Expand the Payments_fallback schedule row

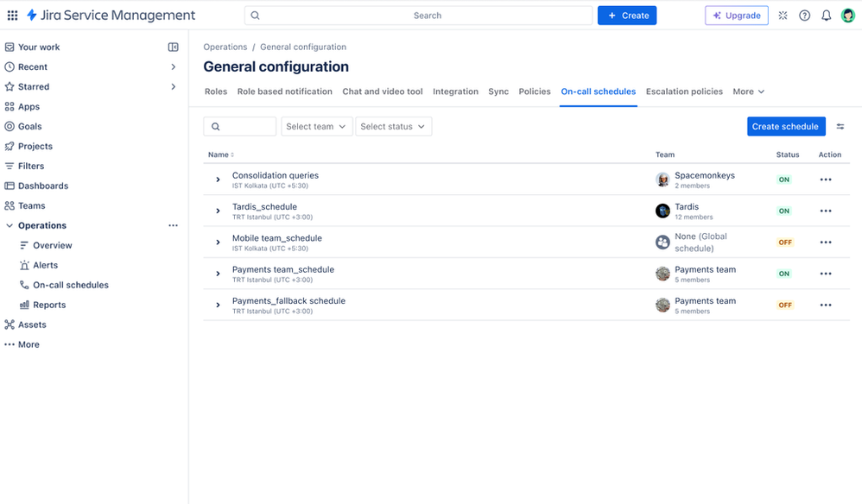click(x=218, y=305)
